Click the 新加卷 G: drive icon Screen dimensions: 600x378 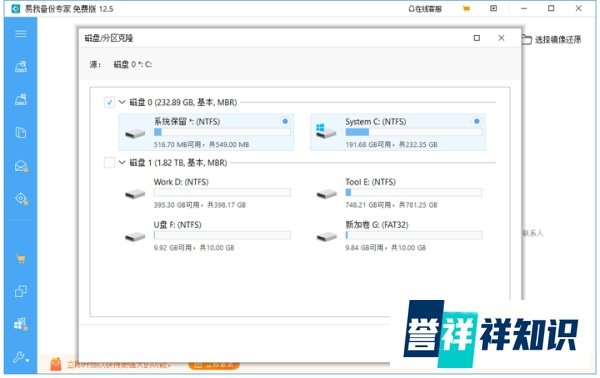(x=326, y=237)
